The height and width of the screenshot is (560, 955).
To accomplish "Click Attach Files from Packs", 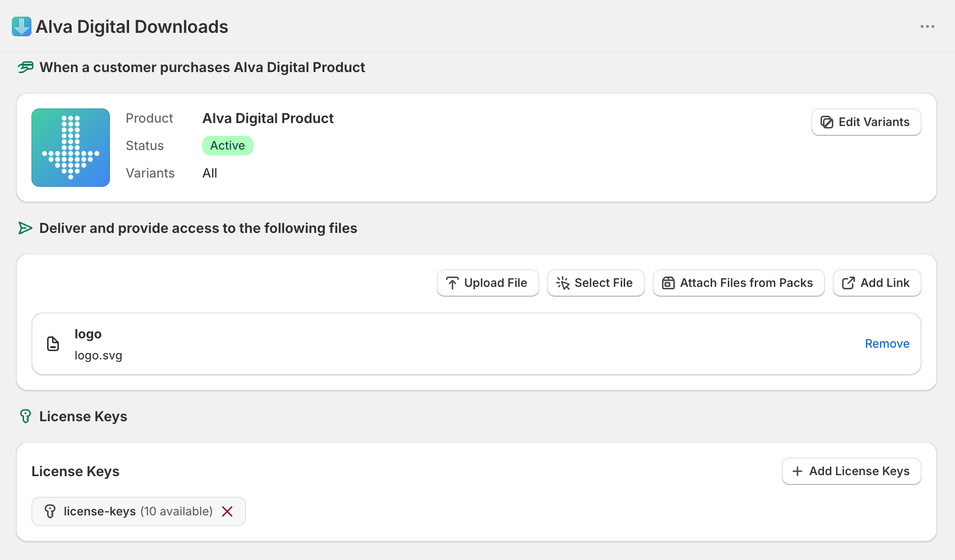I will click(x=739, y=283).
